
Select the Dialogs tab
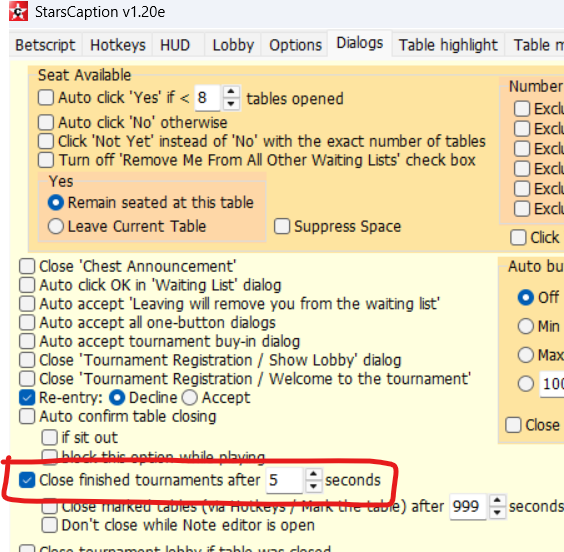coord(360,43)
